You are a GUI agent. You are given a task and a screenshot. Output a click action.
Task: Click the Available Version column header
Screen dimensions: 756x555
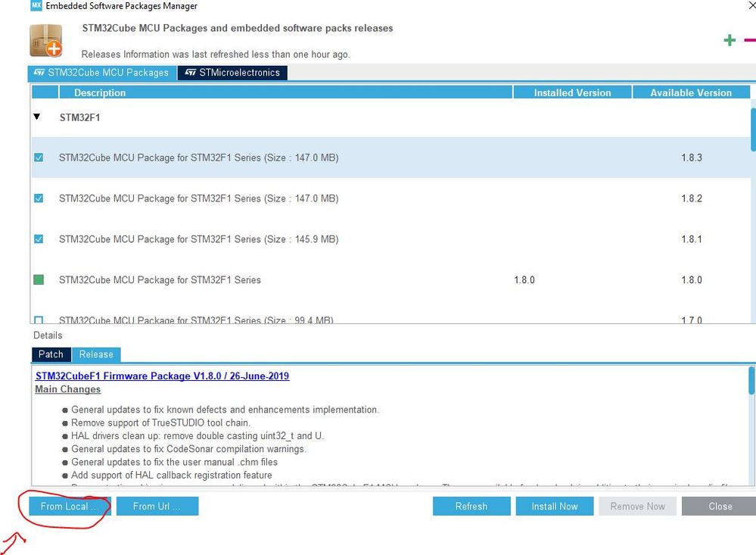(691, 92)
